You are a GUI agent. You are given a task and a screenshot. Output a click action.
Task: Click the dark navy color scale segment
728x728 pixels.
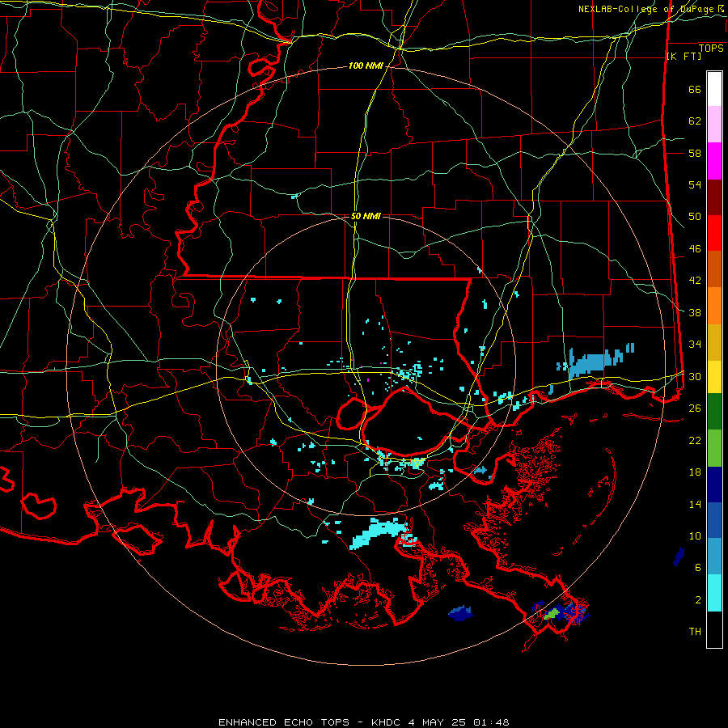coord(714,485)
